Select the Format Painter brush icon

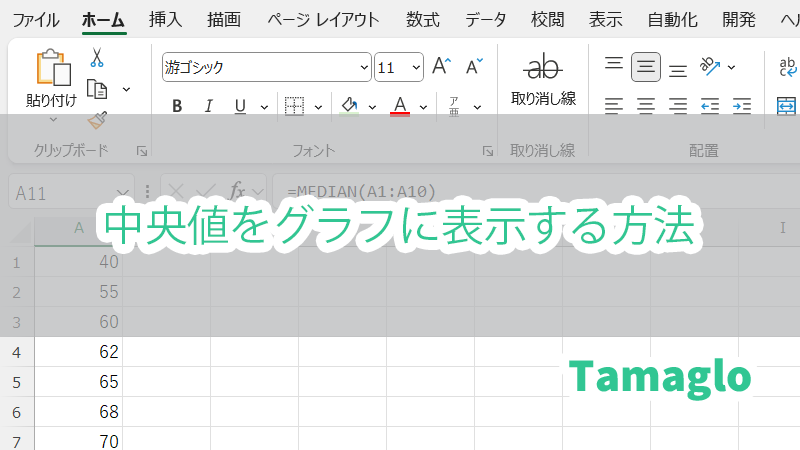click(97, 120)
